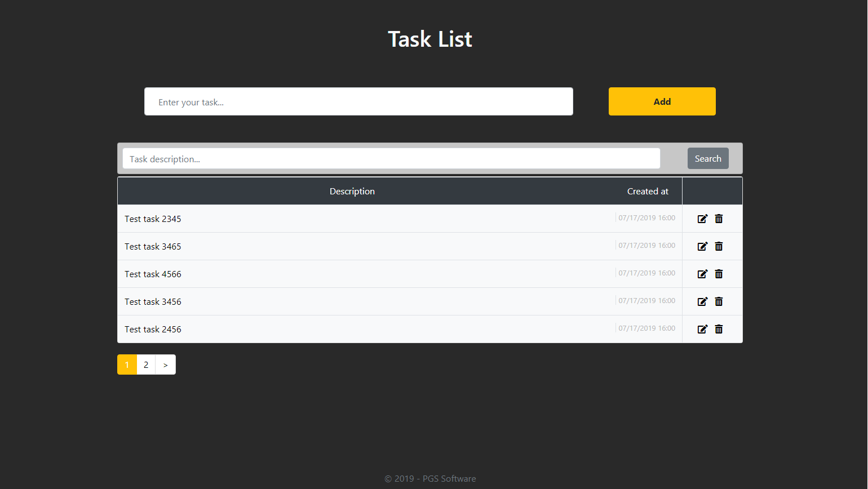The width and height of the screenshot is (868, 489).
Task: Click the trash icon beside Test task 3465
Action: pyautogui.click(x=719, y=246)
